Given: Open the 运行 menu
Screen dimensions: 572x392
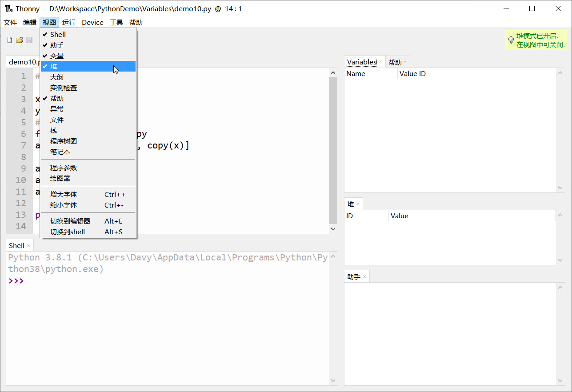Looking at the screenshot, I should [68, 22].
